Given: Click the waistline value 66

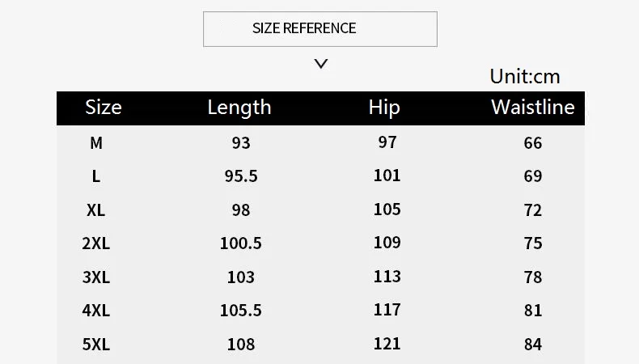Looking at the screenshot, I should coord(533,143).
